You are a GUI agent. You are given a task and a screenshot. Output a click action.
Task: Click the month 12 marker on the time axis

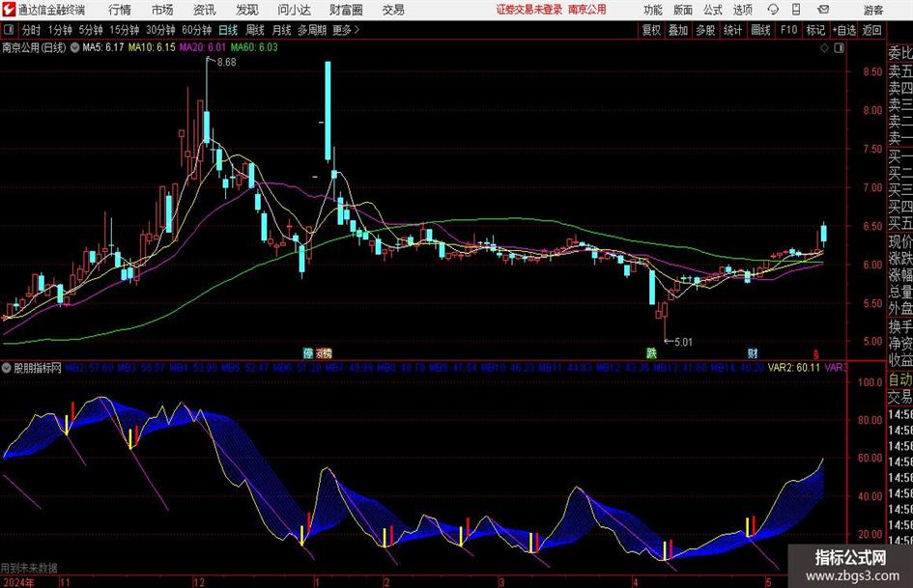click(199, 582)
